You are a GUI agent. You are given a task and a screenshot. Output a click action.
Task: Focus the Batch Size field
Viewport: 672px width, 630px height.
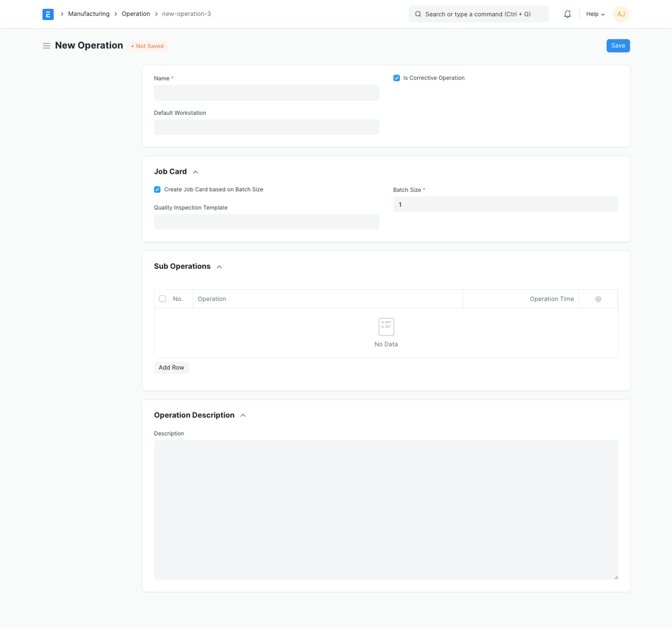coord(505,205)
